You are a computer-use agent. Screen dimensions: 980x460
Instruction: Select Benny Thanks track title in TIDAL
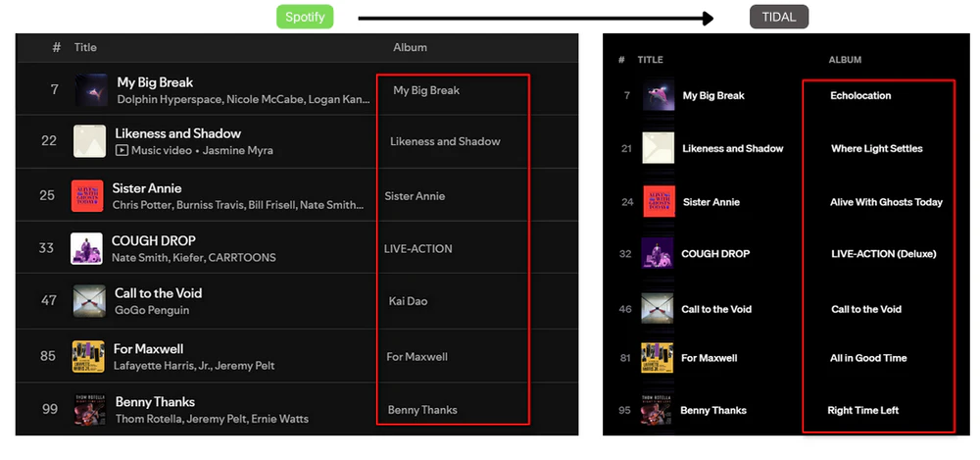pyautogui.click(x=713, y=411)
